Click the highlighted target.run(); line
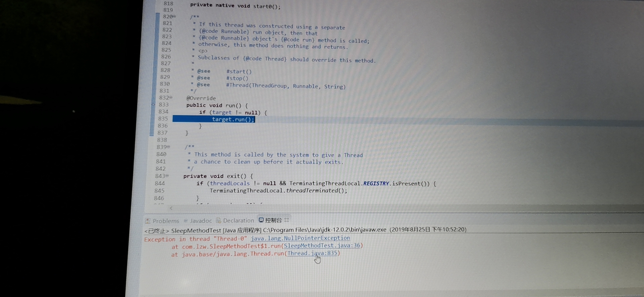 (x=233, y=119)
